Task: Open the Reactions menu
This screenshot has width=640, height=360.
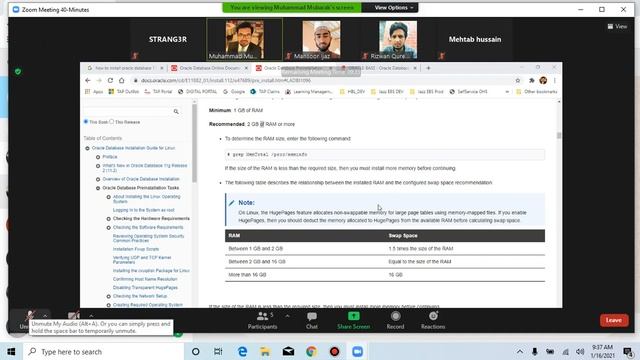Action: (x=433, y=320)
